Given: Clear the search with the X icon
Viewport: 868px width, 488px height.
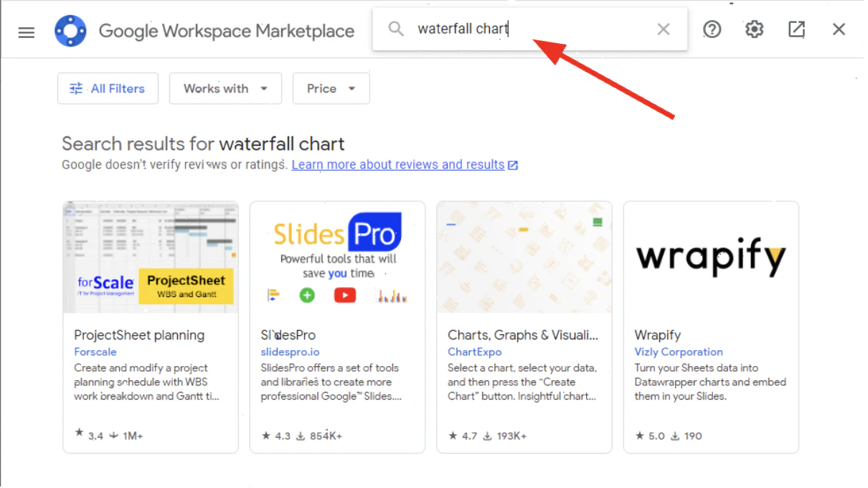Looking at the screenshot, I should 664,29.
